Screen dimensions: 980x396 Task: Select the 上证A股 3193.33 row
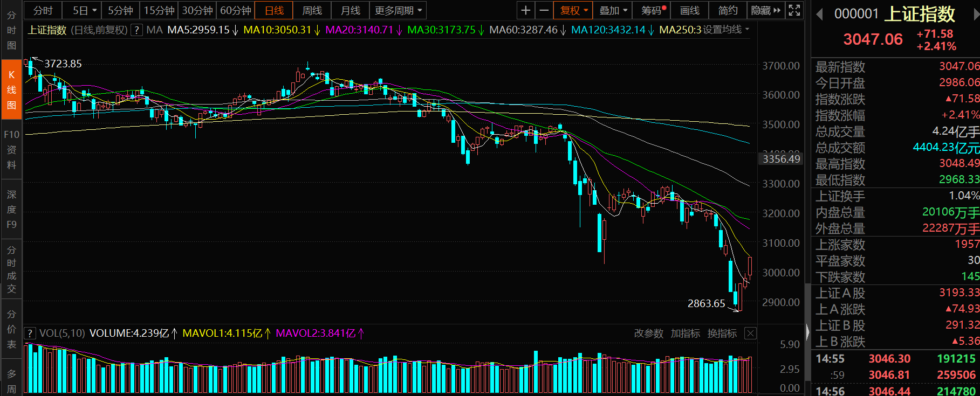(x=896, y=293)
